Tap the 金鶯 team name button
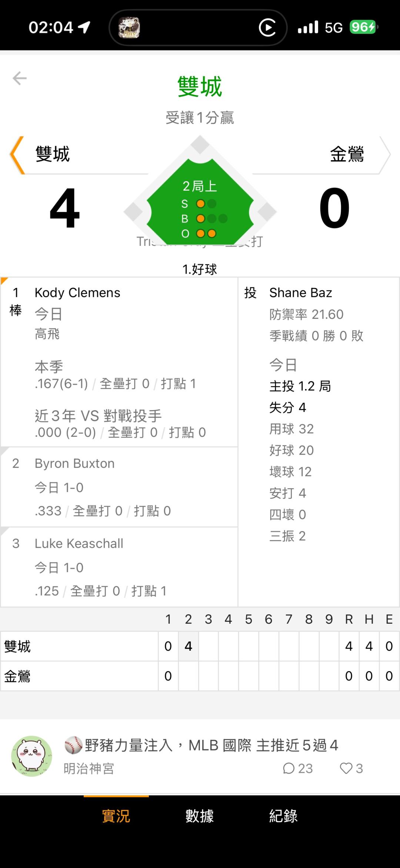The height and width of the screenshot is (868, 400). pos(347,154)
